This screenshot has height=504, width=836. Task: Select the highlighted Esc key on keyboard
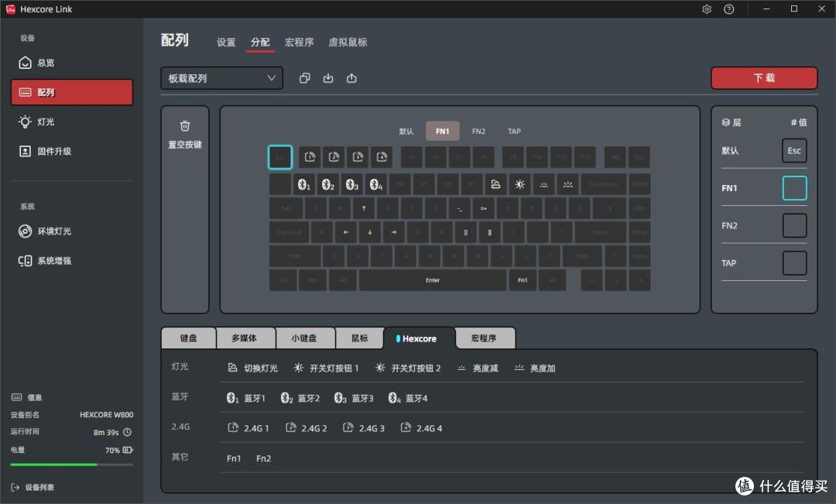coord(280,157)
